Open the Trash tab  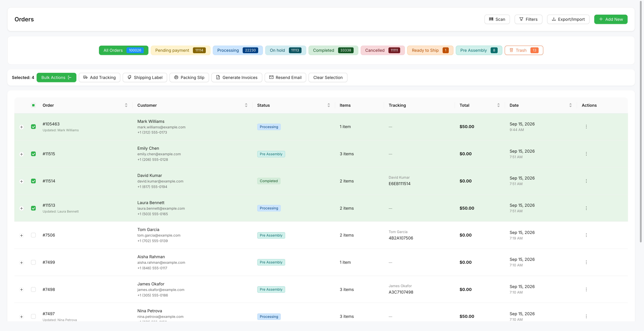pos(524,50)
